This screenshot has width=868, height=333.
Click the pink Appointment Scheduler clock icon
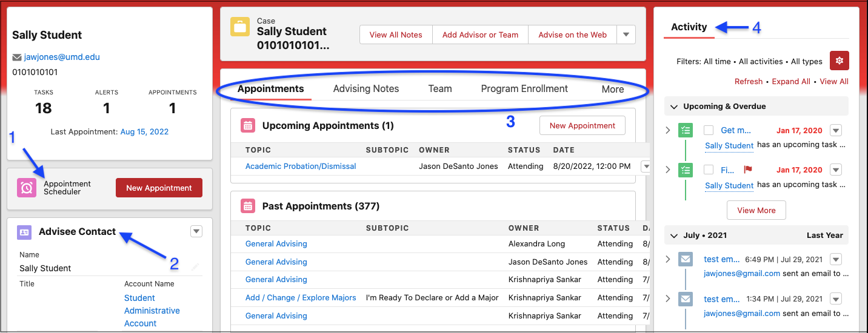[x=27, y=188]
